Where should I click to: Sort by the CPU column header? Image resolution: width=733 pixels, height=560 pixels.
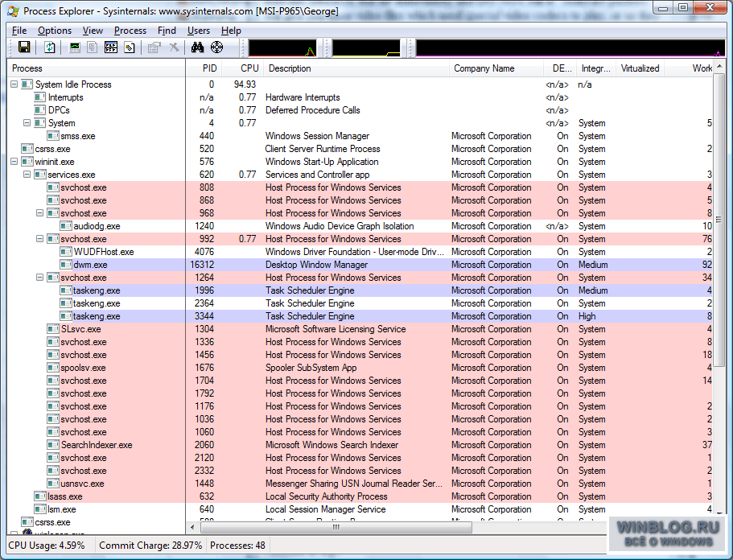(x=242, y=68)
